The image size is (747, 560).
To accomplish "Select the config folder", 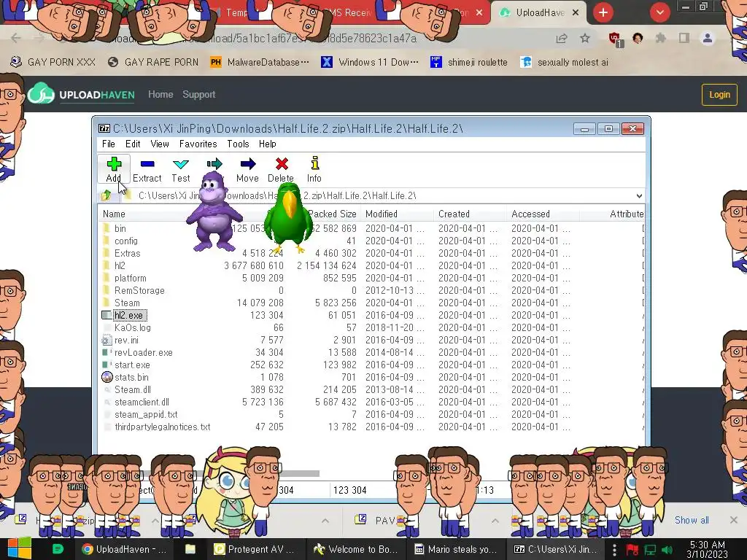I will pos(125,241).
